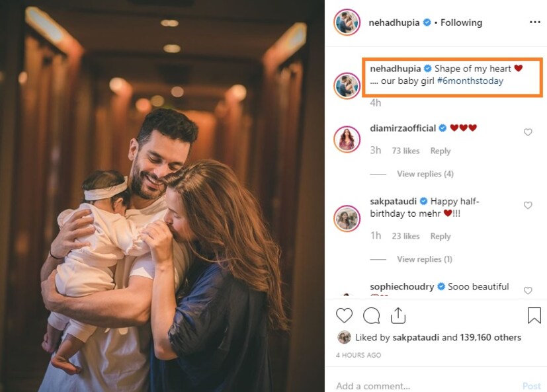Like the post with heart icon
Image resolution: width=547 pixels, height=392 pixels.
click(x=344, y=315)
